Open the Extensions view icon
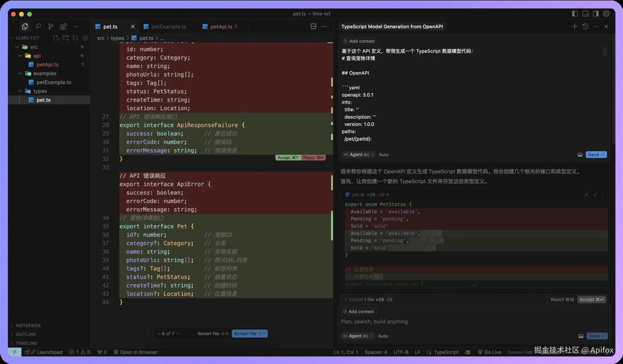This screenshot has width=623, height=364. 63,26
